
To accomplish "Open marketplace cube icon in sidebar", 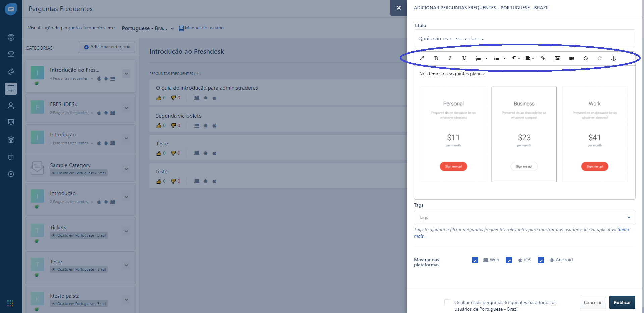I will click(x=11, y=140).
